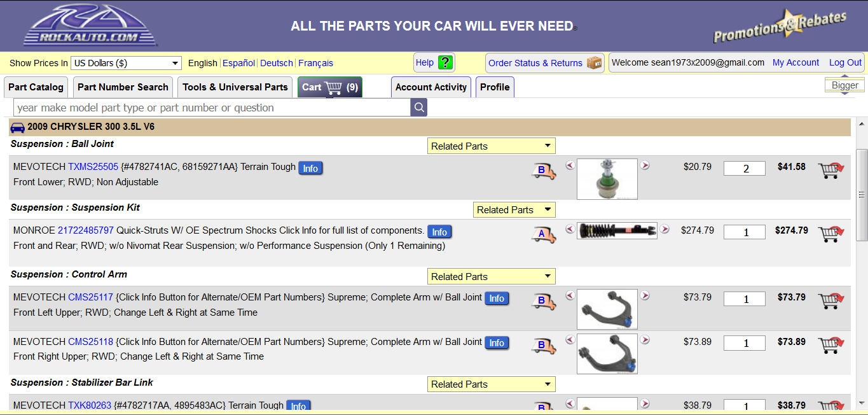Click cart remove icon for Monroe 21722485797
Viewport: 868px width, 415px height.
click(831, 234)
